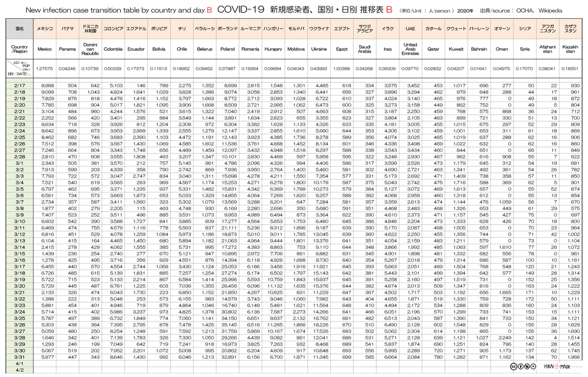Click the 'Chile' column header
Screen dimensions: 588x377
(182, 50)
